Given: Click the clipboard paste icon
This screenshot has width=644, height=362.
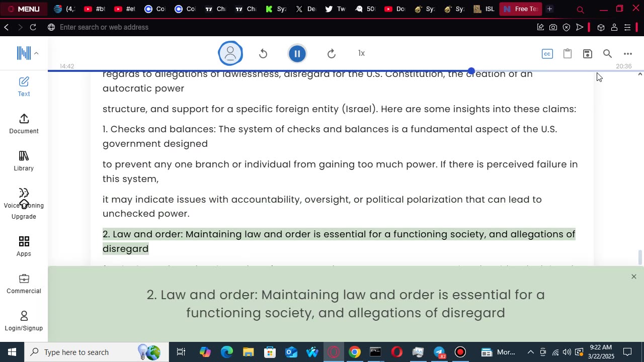Looking at the screenshot, I should pyautogui.click(x=568, y=53).
